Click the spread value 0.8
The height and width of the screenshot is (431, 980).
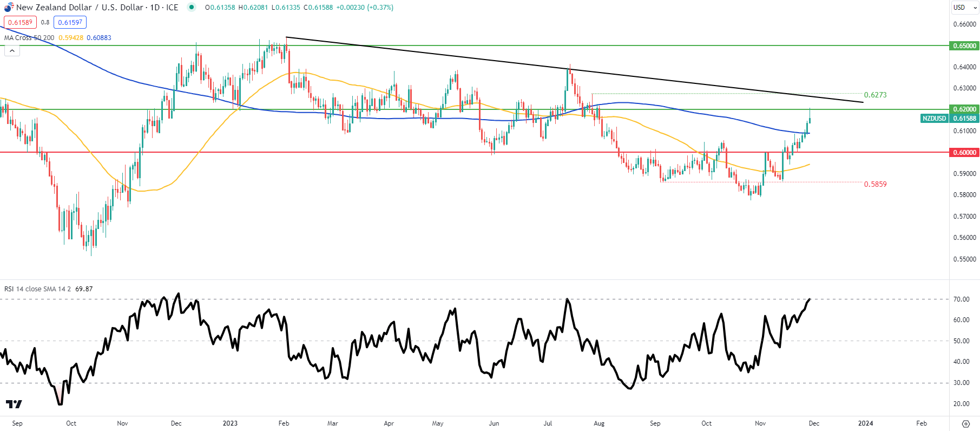tap(45, 22)
